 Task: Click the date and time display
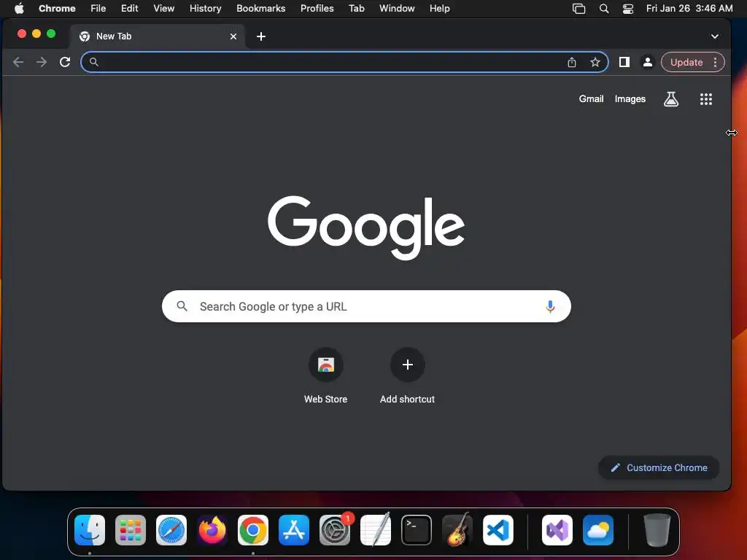(689, 8)
